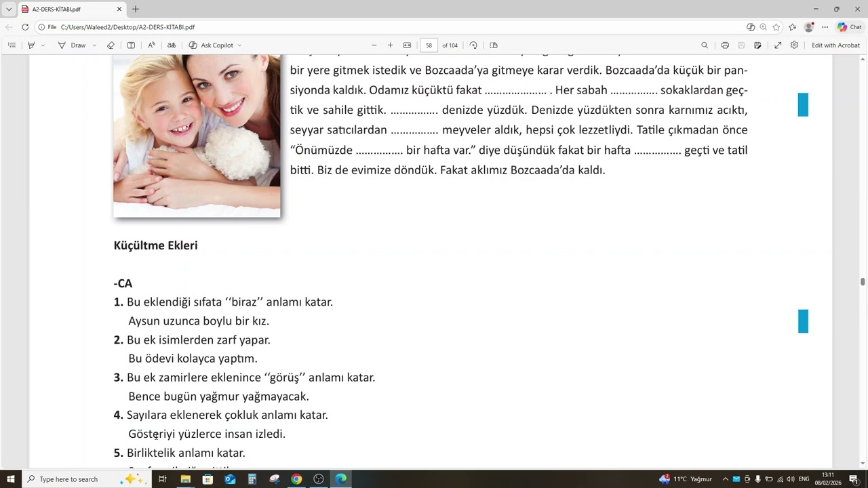
Task: Expand the Highlight color dropdown arrow
Action: [43, 45]
